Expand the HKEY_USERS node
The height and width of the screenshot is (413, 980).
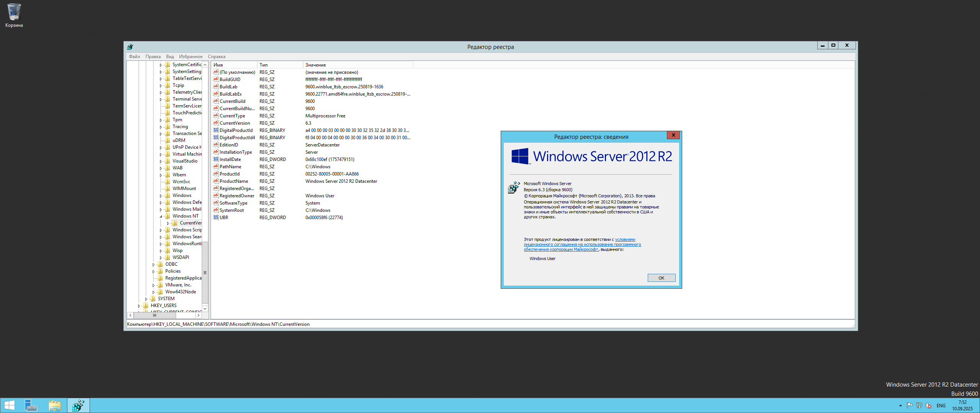coord(139,306)
